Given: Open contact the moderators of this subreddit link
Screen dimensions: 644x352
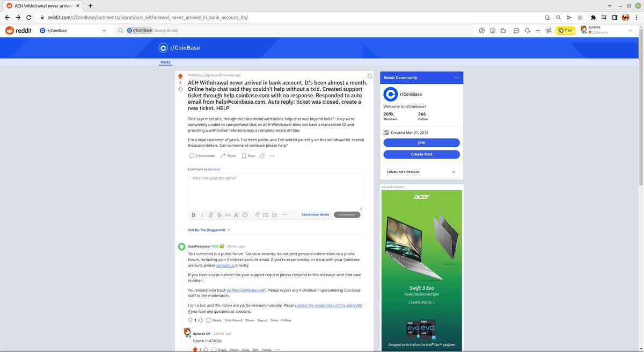Looking at the screenshot, I should coord(328,305).
